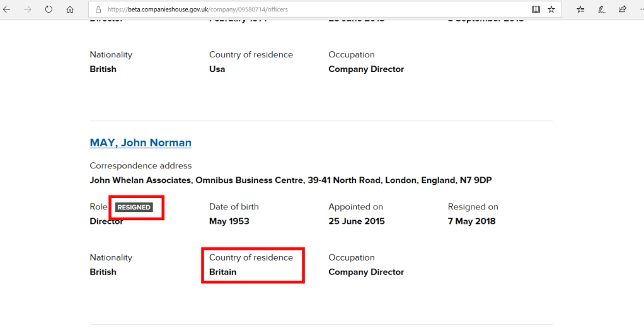Share this page via share icon
The height and width of the screenshot is (328, 644).
coord(622,9)
